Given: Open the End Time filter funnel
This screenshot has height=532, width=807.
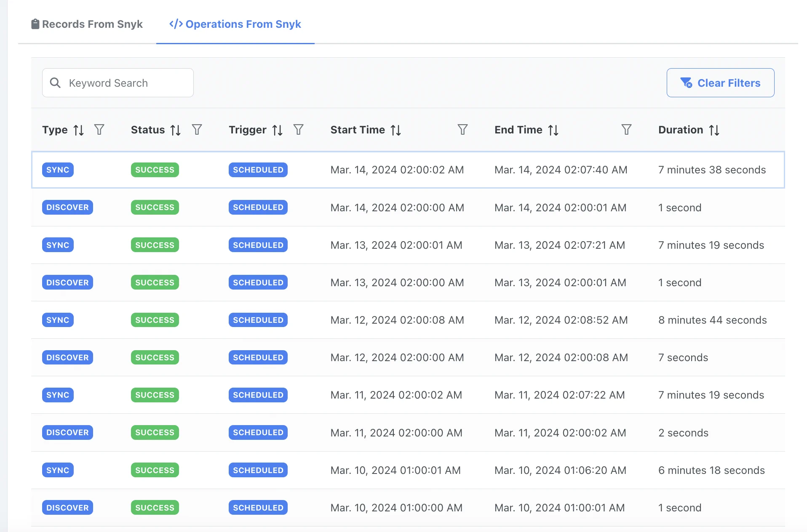Looking at the screenshot, I should tap(626, 130).
